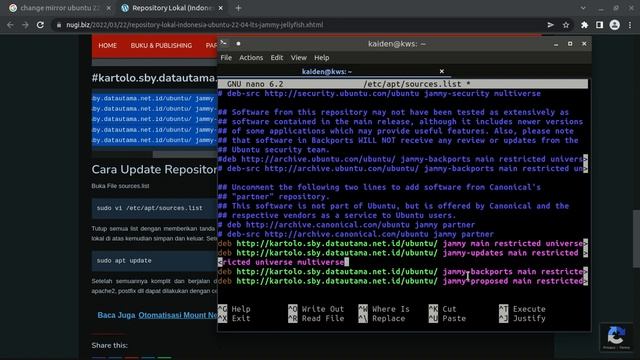Open BUKU & PUBLISHING navigation link
640x360 pixels.
point(161,45)
